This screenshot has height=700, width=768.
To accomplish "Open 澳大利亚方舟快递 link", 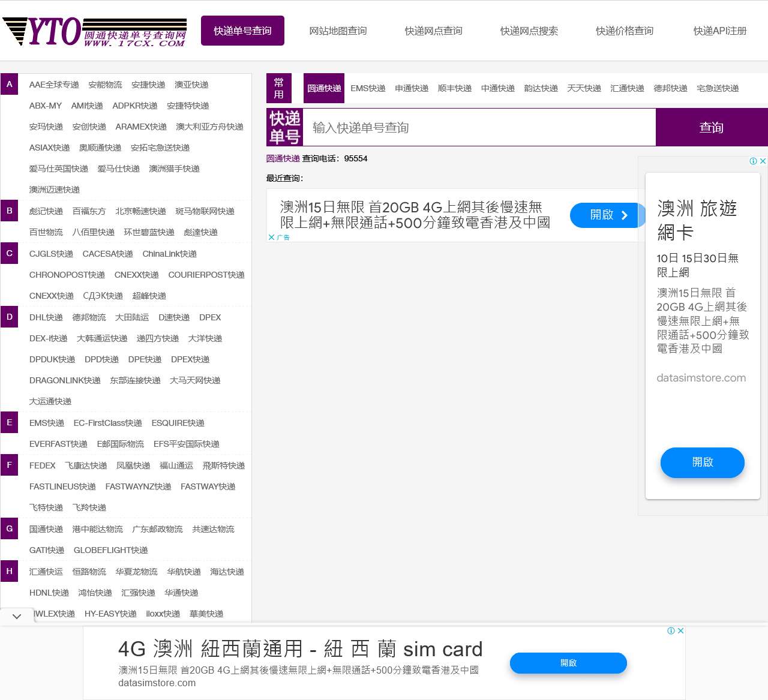I will pos(209,127).
